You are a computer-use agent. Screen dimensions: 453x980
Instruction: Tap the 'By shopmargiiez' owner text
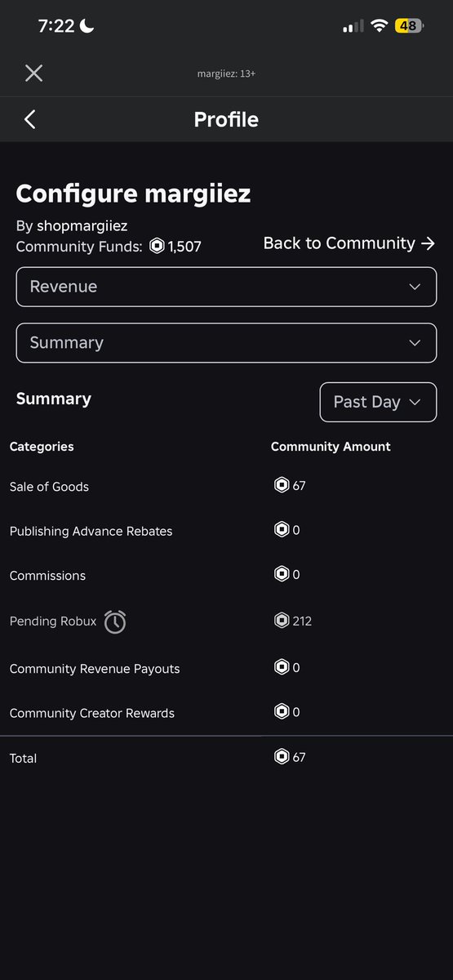point(72,225)
